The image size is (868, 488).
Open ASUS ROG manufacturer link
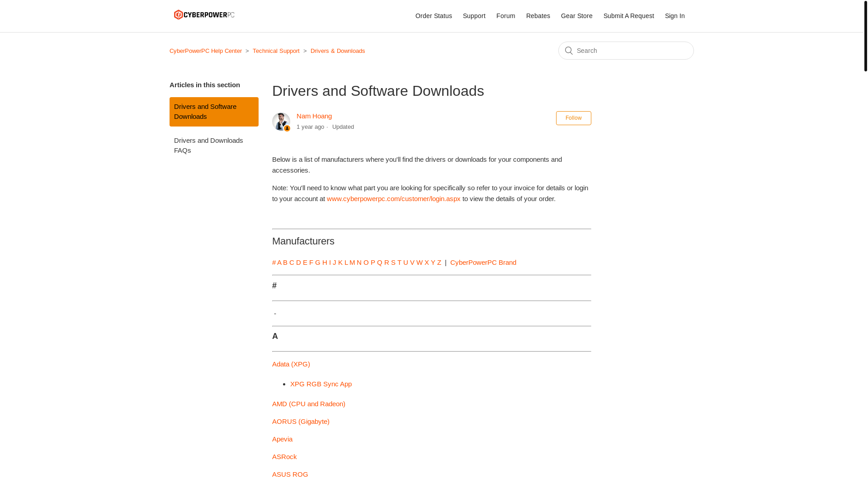tap(290, 474)
